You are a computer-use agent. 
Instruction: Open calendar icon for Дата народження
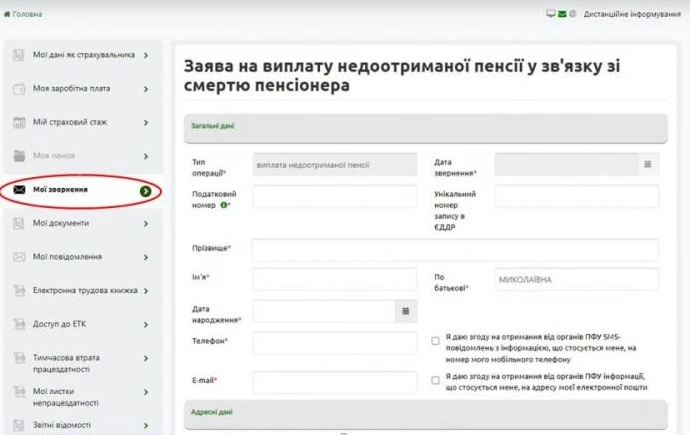pyautogui.click(x=406, y=311)
